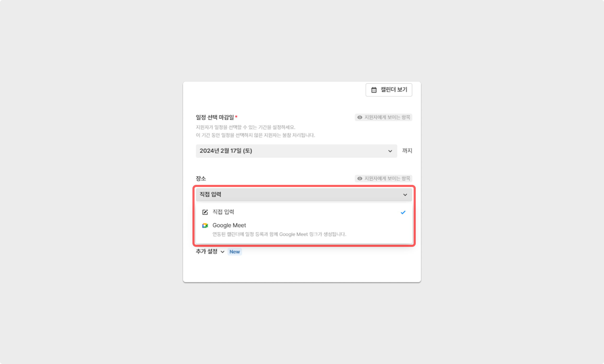Collapse the 직접 입력 location dropdown

click(x=304, y=195)
